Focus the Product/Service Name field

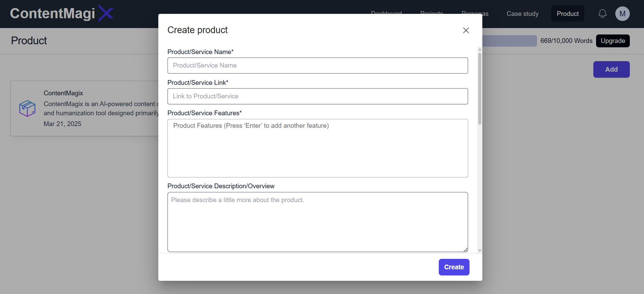pyautogui.click(x=317, y=66)
